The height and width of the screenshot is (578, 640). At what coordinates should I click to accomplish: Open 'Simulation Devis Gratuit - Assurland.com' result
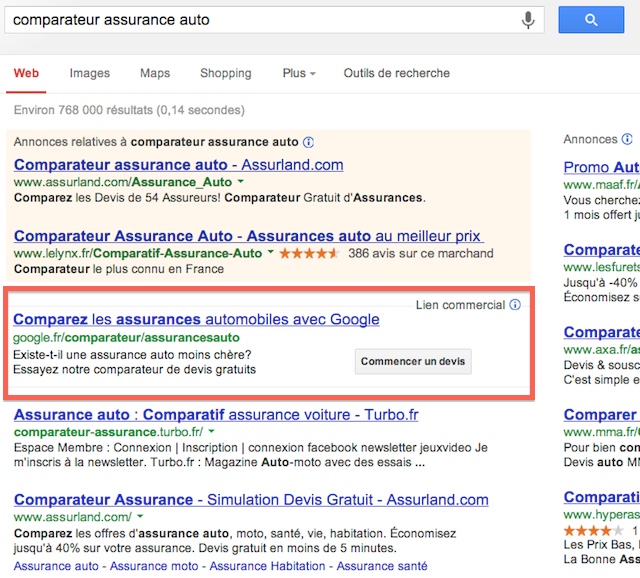(251, 500)
